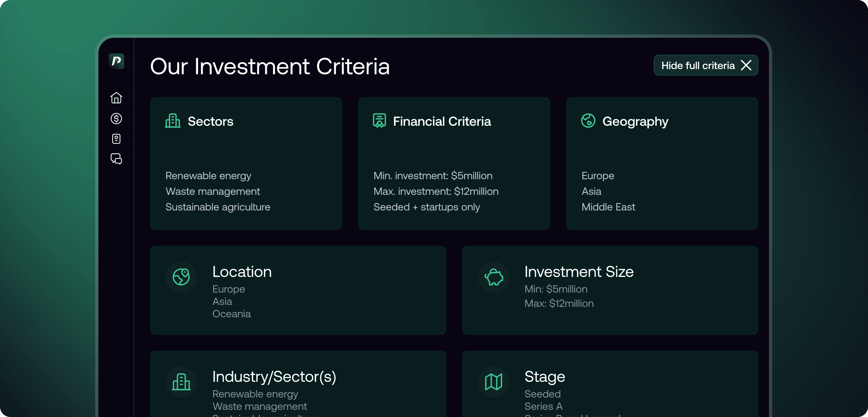Click the Location heading
Image resolution: width=868 pixels, height=417 pixels.
[x=242, y=271]
